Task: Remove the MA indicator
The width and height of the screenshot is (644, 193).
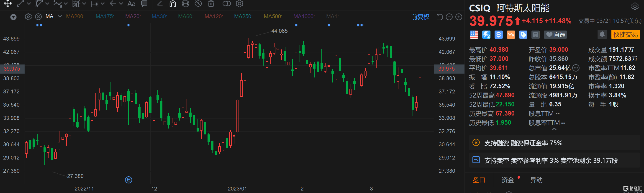Action: pyautogui.click(x=38, y=16)
